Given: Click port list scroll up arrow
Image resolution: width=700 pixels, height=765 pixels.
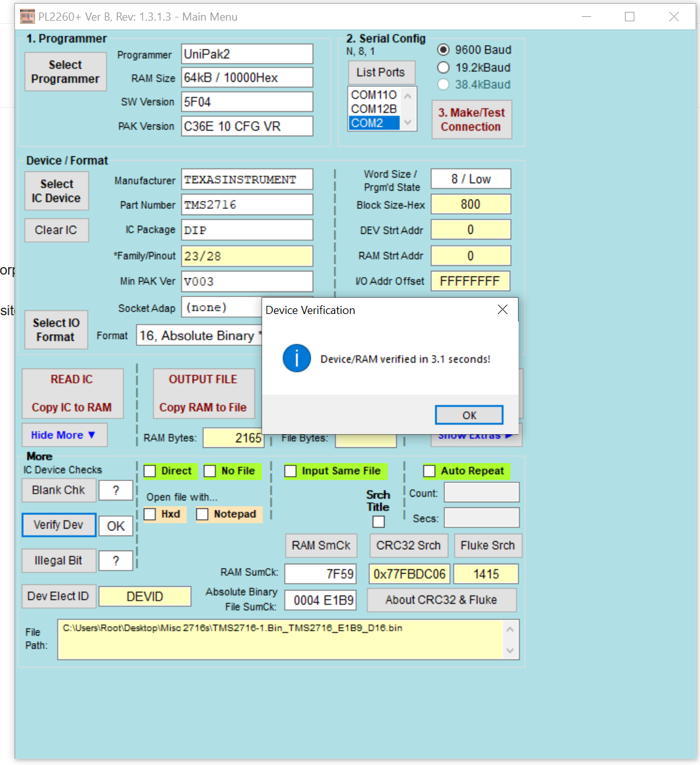Looking at the screenshot, I should click(x=408, y=96).
